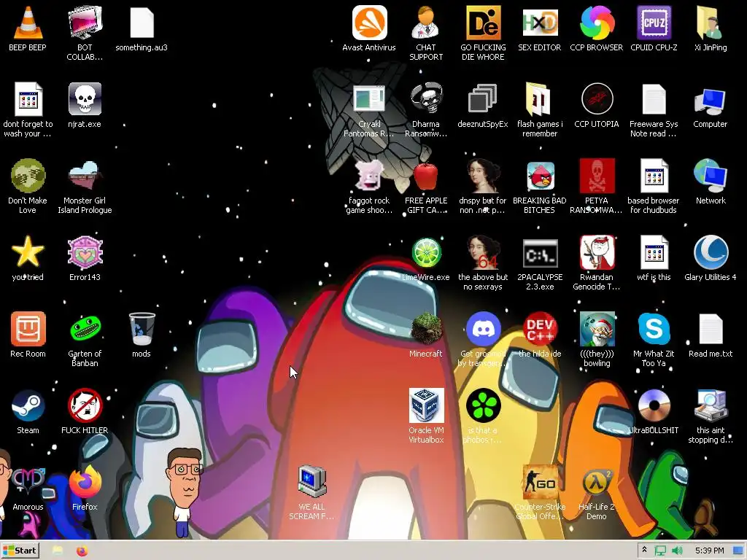Open Monster Girl Island Prologue shortcut

(85, 176)
